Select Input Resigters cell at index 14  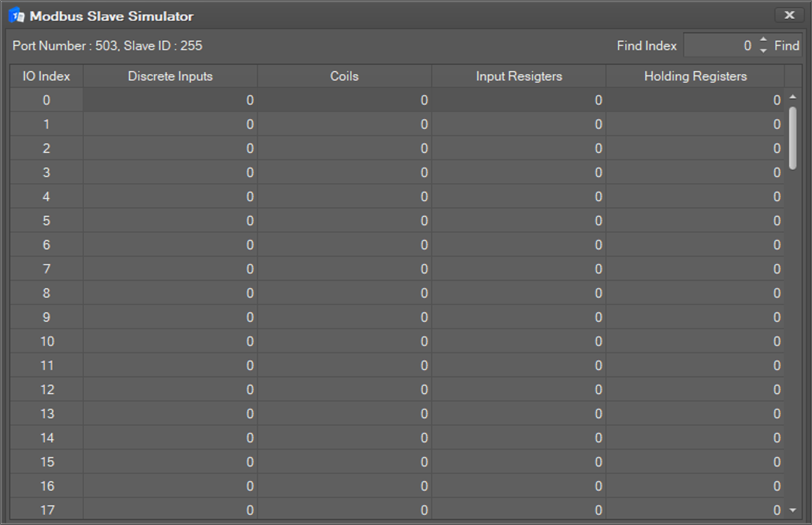(518, 438)
